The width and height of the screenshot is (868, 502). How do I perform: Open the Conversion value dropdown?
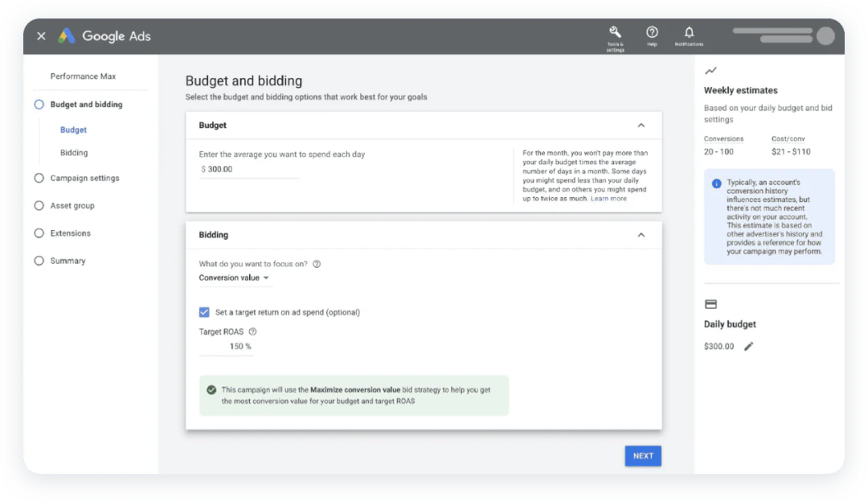(235, 278)
